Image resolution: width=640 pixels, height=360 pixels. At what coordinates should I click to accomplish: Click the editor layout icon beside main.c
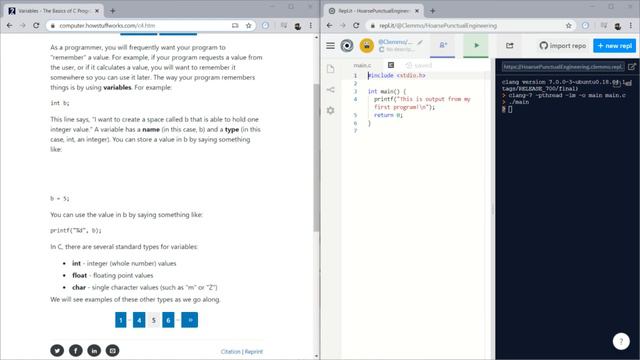[x=391, y=65]
